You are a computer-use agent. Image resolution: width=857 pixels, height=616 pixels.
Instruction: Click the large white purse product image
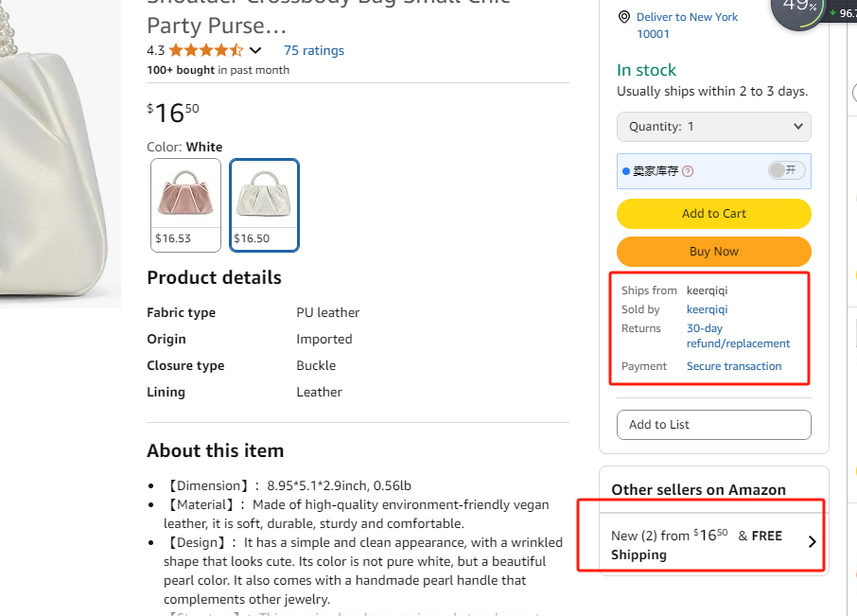click(57, 151)
